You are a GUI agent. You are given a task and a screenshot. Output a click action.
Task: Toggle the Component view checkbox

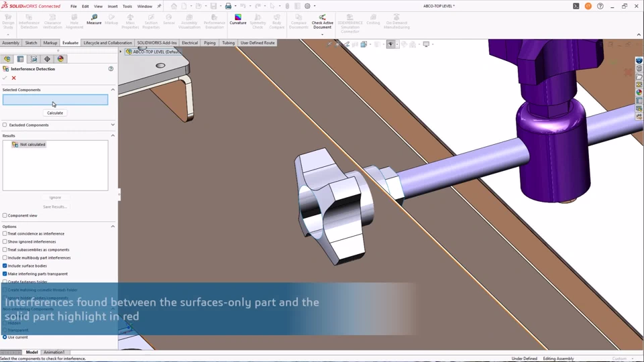(5, 216)
